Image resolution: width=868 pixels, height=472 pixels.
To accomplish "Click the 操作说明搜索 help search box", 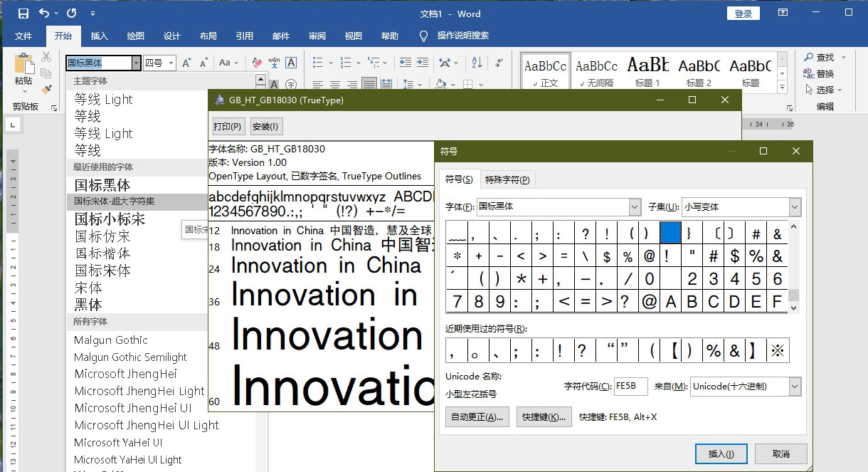I will 462,36.
